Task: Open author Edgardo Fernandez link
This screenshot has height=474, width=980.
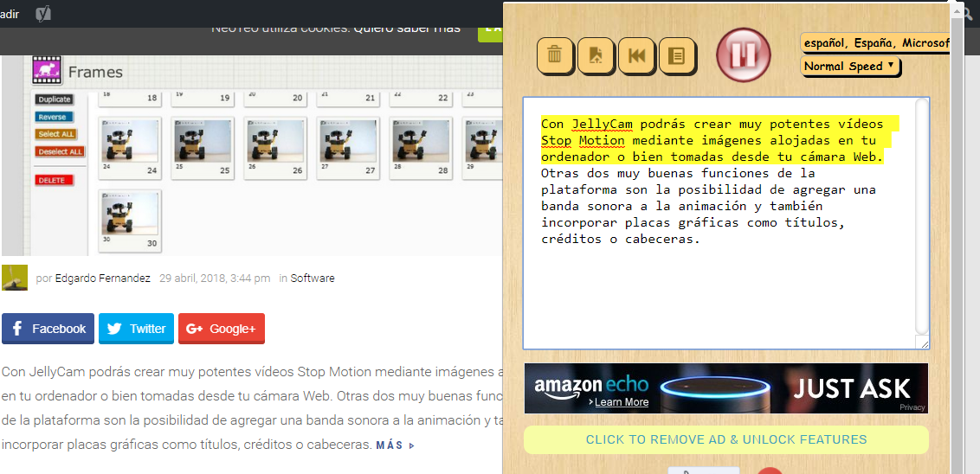Action: tap(103, 279)
